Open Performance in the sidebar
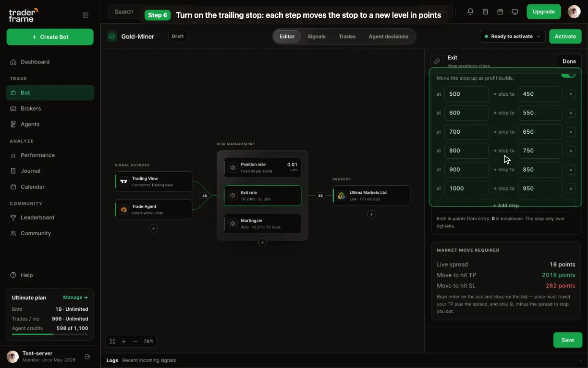 pos(50,155)
